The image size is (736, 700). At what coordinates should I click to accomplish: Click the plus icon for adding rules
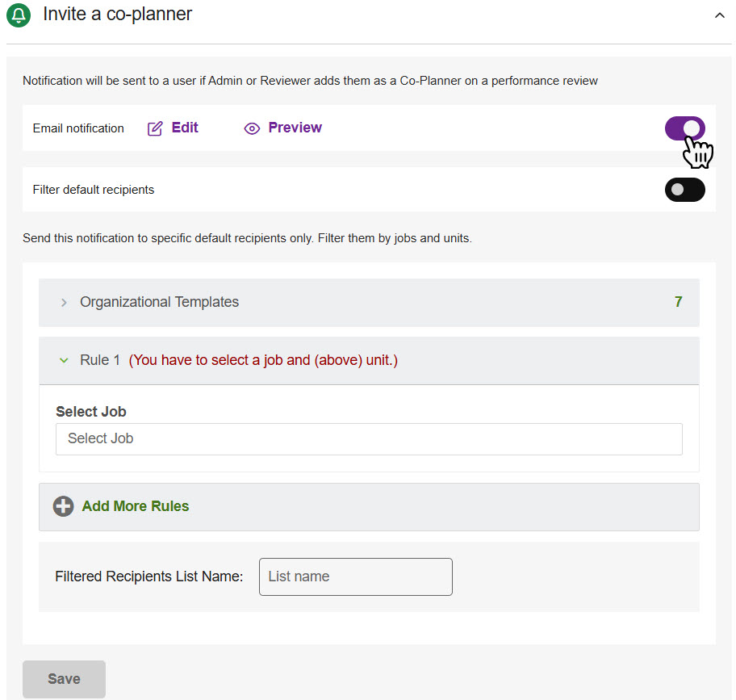[63, 506]
